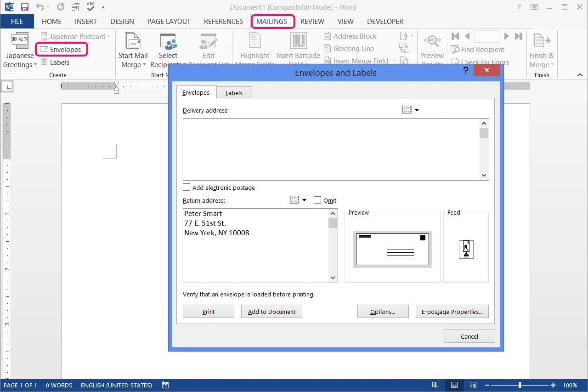Switch to Read Mode view in status bar
588x392 pixels.
435,385
